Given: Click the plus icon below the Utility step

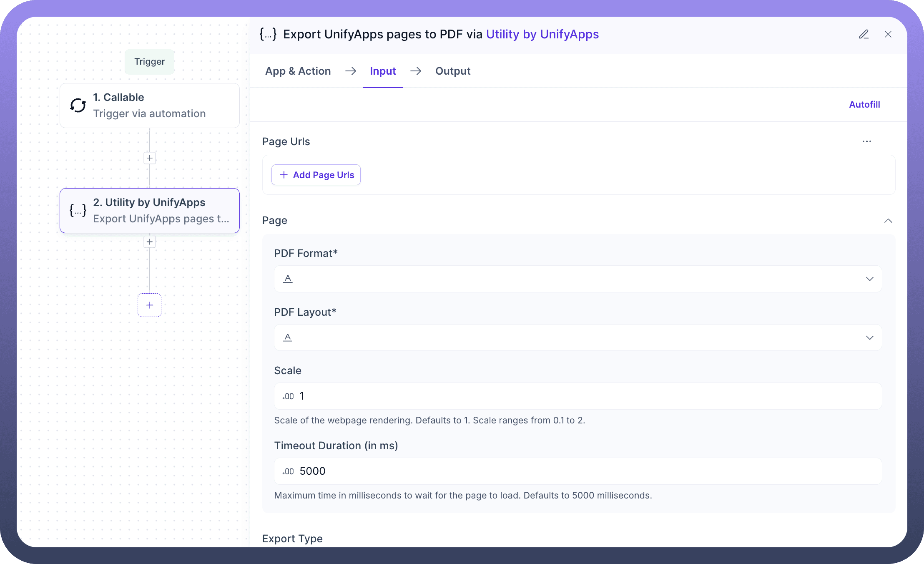Looking at the screenshot, I should click(150, 242).
